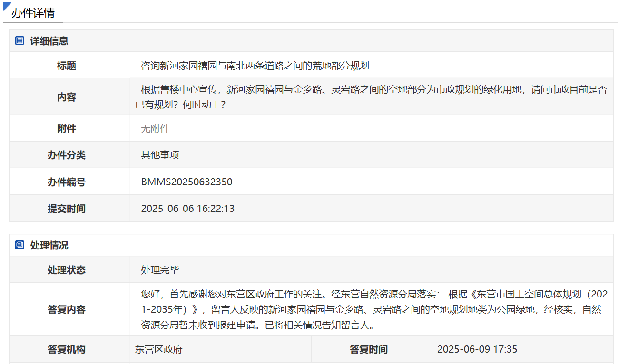Click the 处理情况 section header text
Viewport: 618px width, 364px height.
point(49,245)
